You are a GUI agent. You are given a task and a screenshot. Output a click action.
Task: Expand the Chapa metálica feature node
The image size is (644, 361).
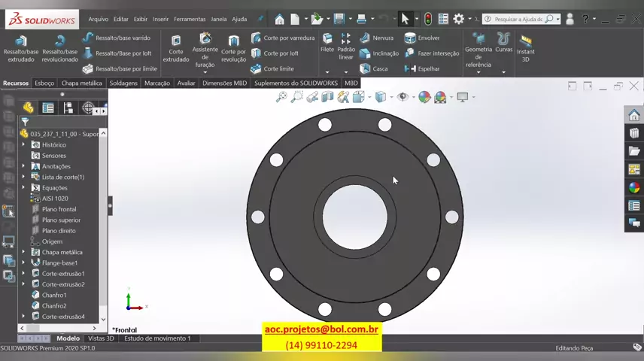[23, 252]
